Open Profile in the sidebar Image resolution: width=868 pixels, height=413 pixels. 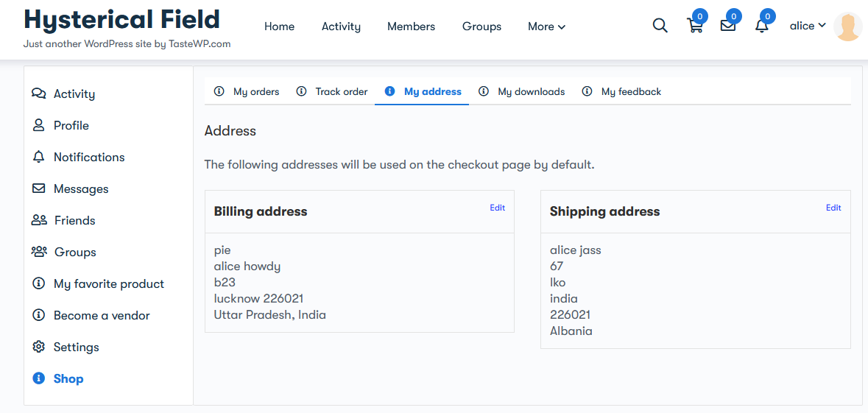click(71, 125)
